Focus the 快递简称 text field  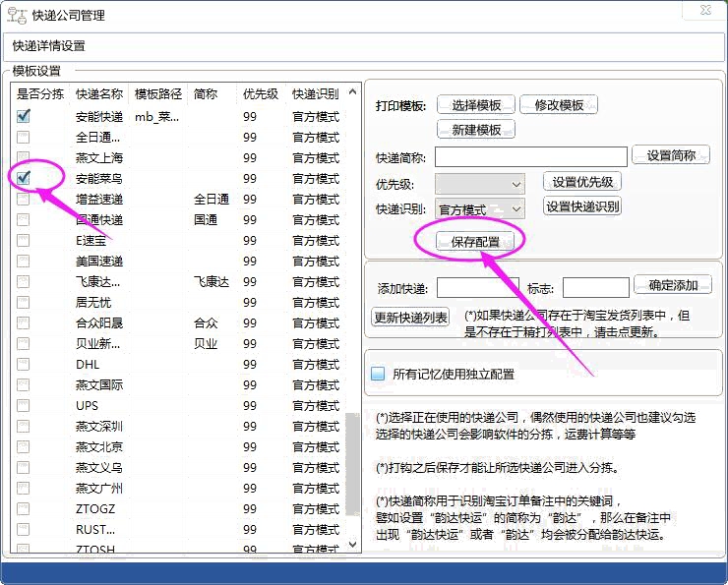530,156
